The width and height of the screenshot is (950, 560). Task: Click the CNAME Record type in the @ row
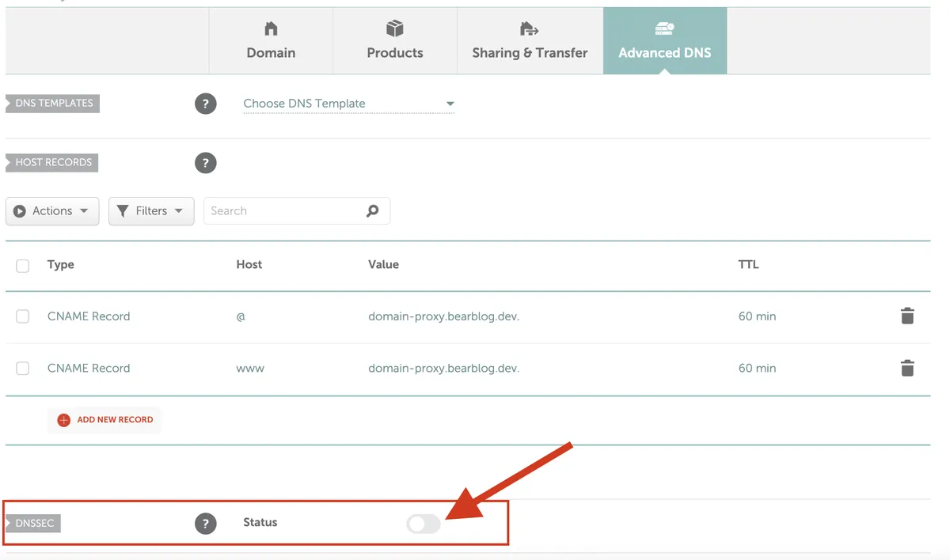pos(89,316)
